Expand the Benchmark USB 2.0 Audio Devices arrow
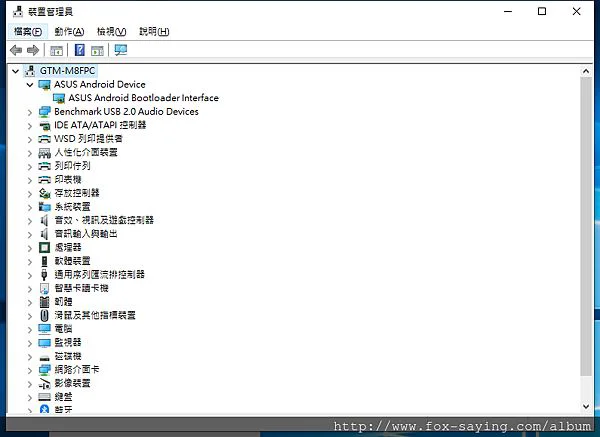The width and height of the screenshot is (600, 437). (x=30, y=112)
